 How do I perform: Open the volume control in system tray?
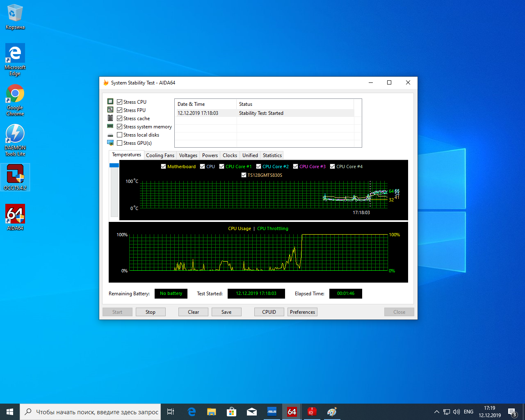click(457, 412)
